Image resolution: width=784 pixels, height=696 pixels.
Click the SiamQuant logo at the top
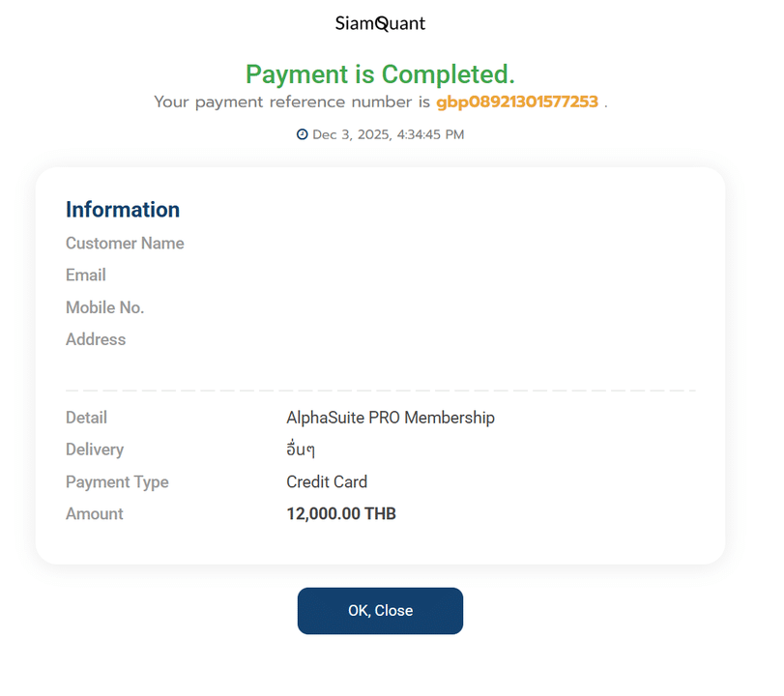click(380, 23)
